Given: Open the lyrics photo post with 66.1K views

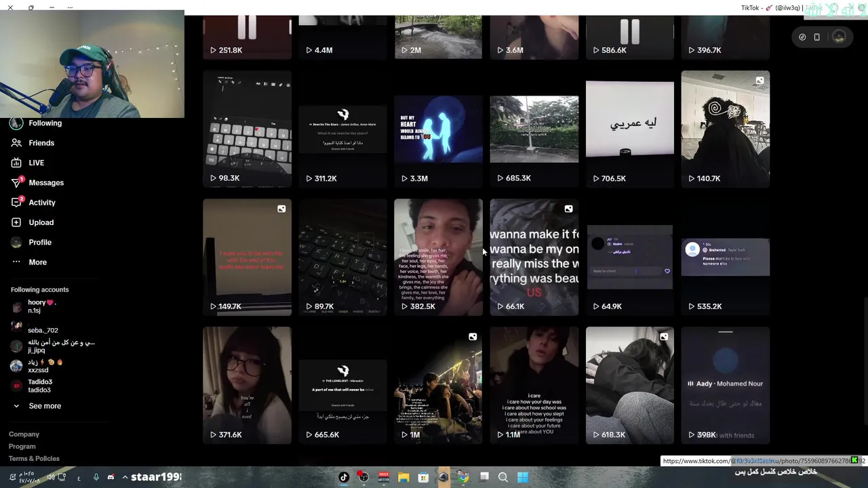Looking at the screenshot, I should tap(534, 257).
